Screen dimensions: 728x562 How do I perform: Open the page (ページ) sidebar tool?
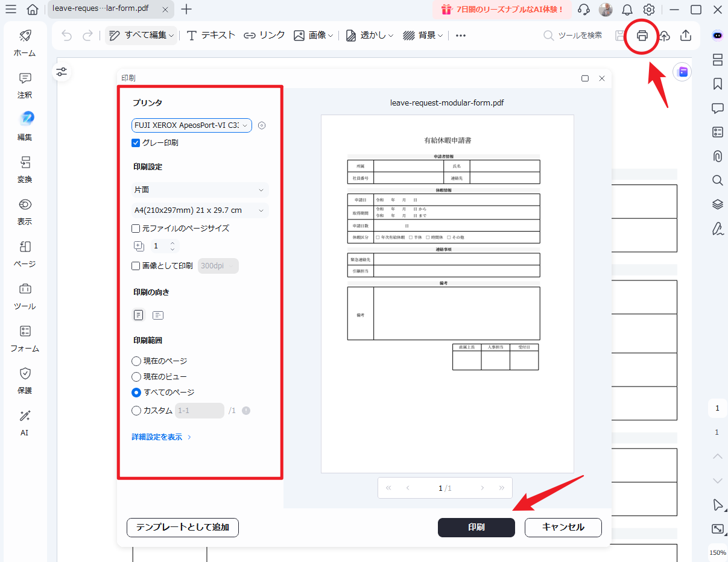(x=25, y=254)
